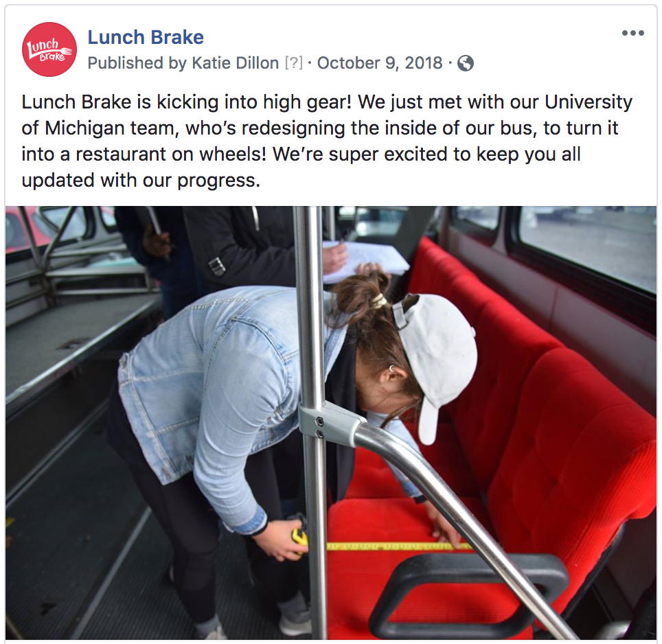Click the globe Public audience icon
The width and height of the screenshot is (662, 644).
click(x=466, y=63)
